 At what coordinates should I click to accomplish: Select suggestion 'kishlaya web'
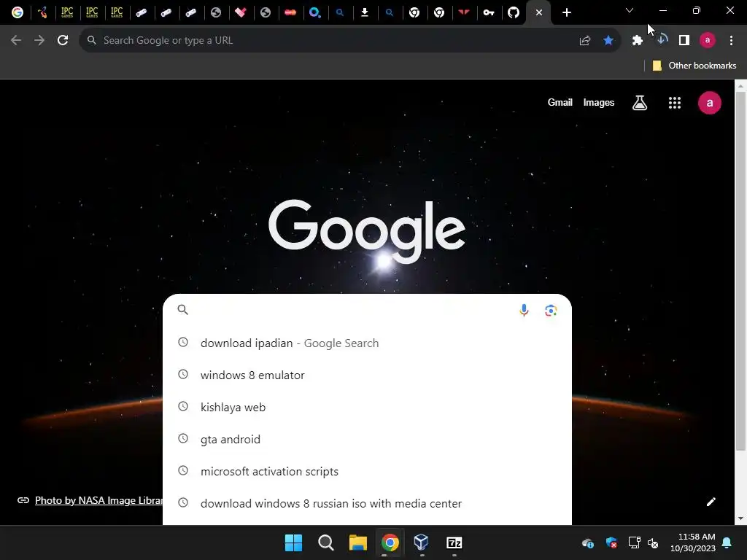click(x=367, y=407)
